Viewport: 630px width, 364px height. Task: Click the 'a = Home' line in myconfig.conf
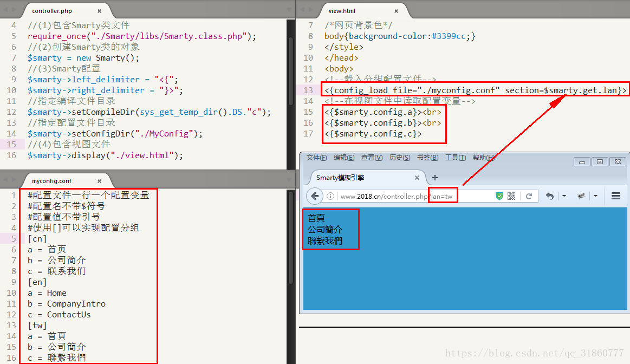click(47, 293)
